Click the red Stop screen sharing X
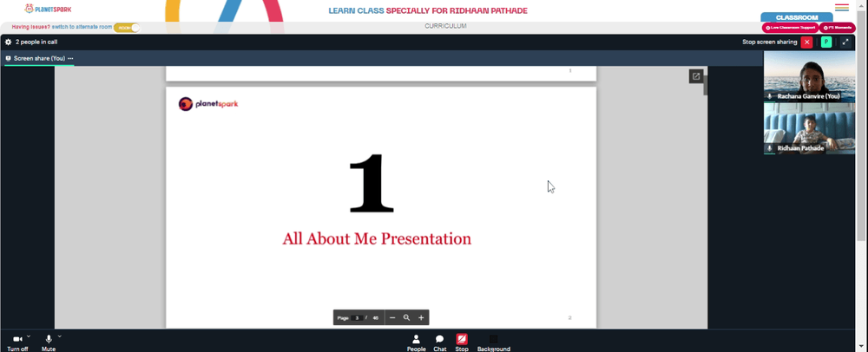This screenshot has height=352, width=868. pos(807,42)
